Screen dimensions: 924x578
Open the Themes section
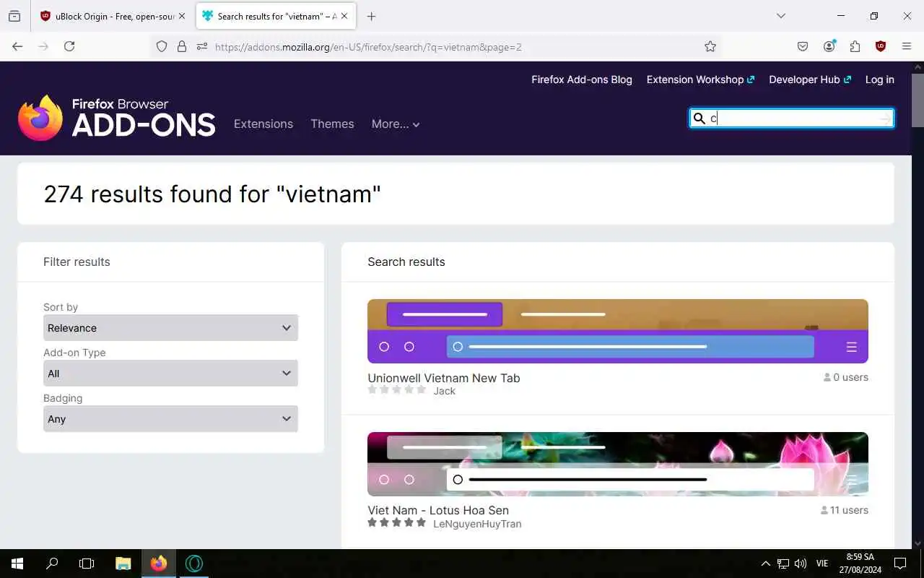[332, 124]
